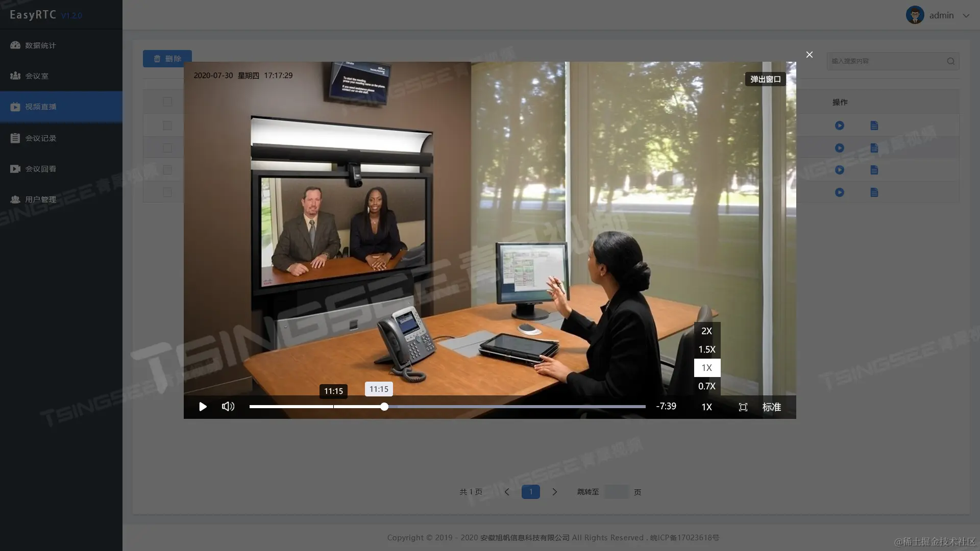980x551 pixels.
Task: Open document icon in second table row
Action: 874,148
